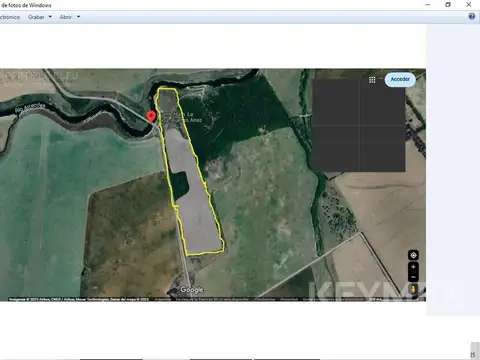This screenshot has width=480, height=360.
Task: Restore down the photo viewer window
Action: point(448,5)
